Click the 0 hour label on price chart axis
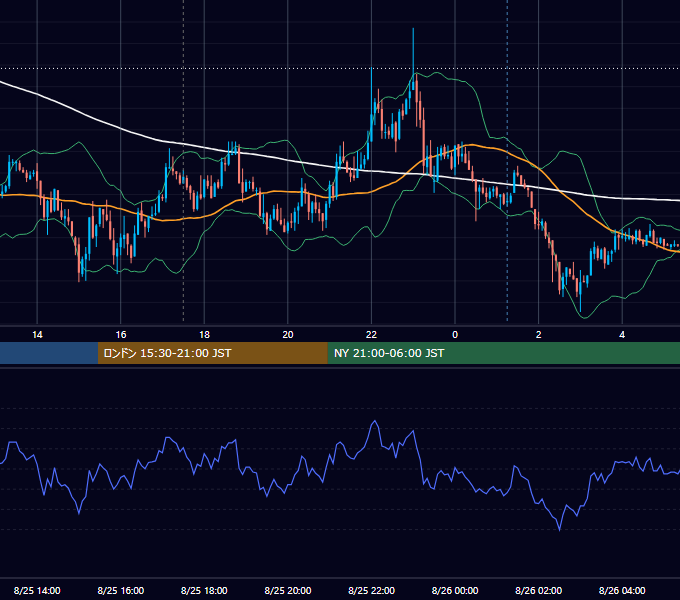The image size is (680, 600). (455, 335)
